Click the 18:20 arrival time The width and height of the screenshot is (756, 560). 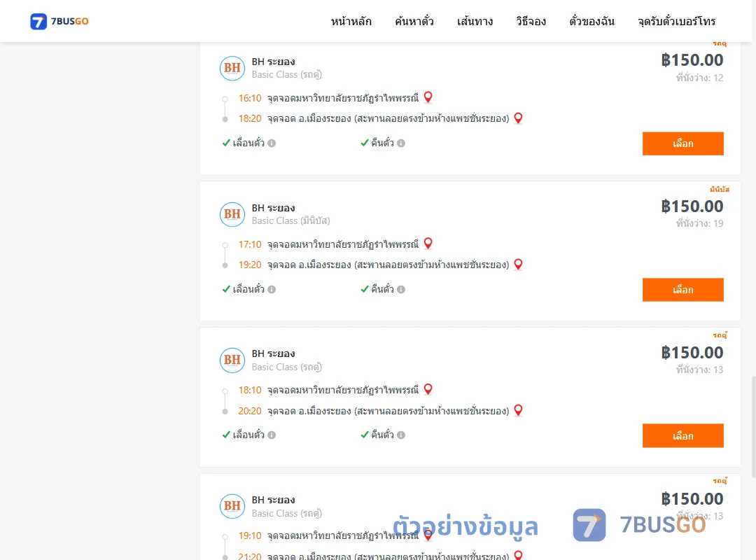pos(250,119)
